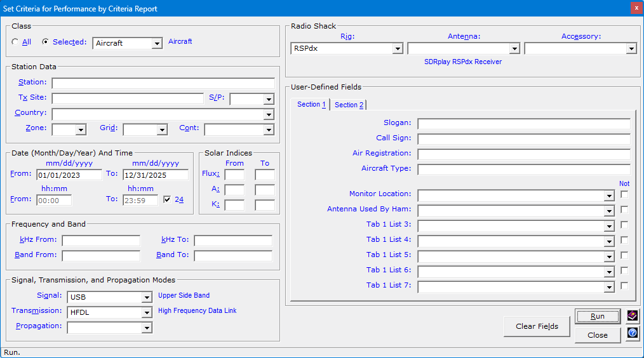Open the Signal dropdown set to USB
Screen dimensions: 644x358
[x=147, y=298]
